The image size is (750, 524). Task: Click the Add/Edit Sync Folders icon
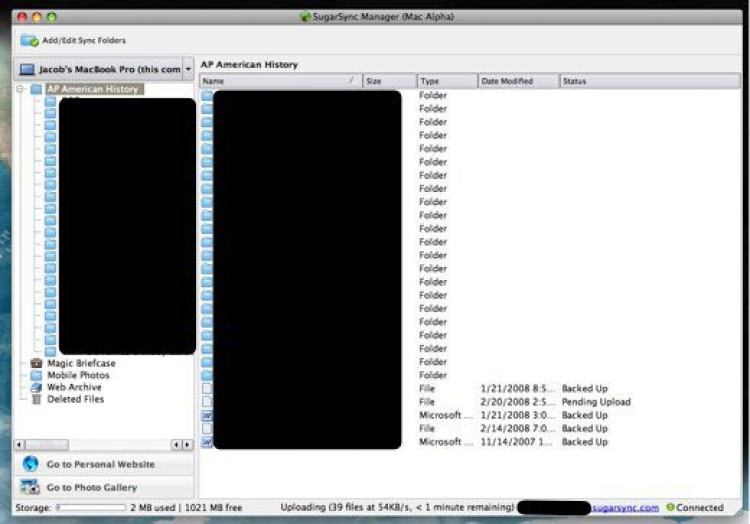click(30, 41)
